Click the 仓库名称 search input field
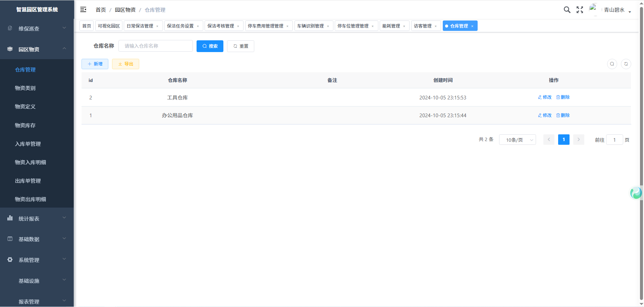The width and height of the screenshot is (644, 307). [x=156, y=46]
